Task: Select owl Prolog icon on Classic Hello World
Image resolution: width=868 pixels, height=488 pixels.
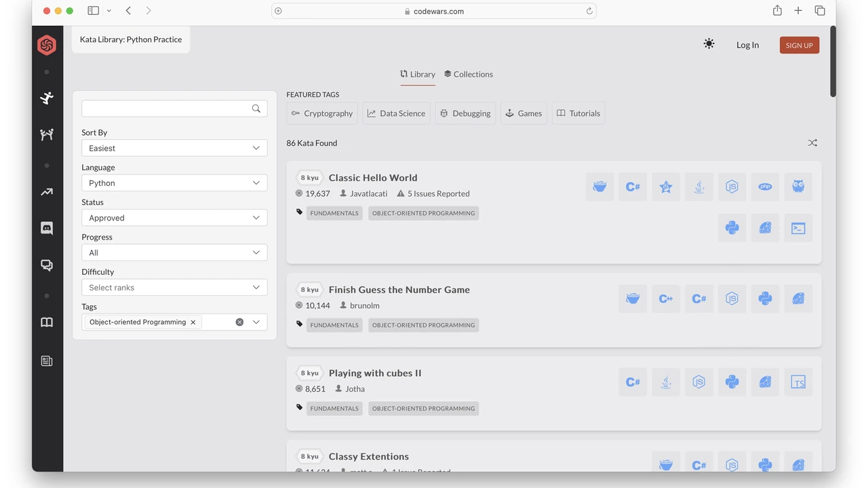Action: (798, 187)
